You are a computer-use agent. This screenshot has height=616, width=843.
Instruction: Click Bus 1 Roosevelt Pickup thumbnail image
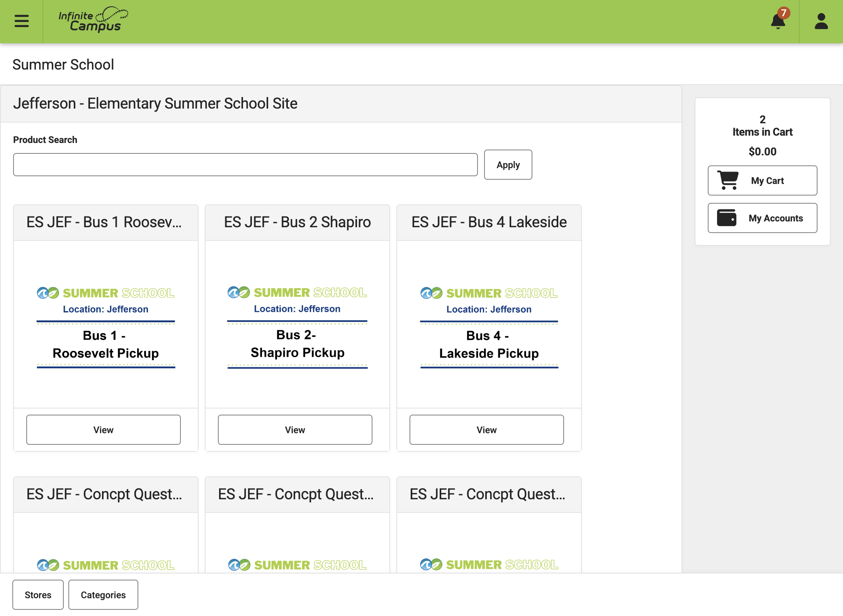click(106, 327)
